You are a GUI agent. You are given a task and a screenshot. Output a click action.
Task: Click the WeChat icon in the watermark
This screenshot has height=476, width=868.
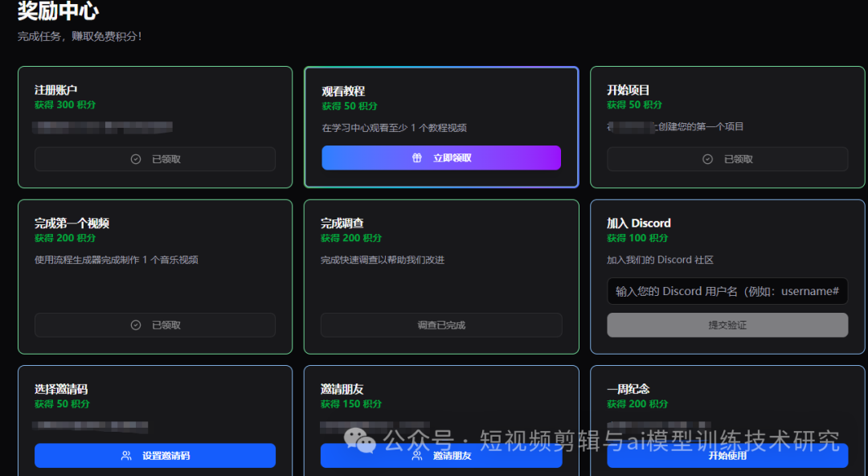pyautogui.click(x=361, y=441)
